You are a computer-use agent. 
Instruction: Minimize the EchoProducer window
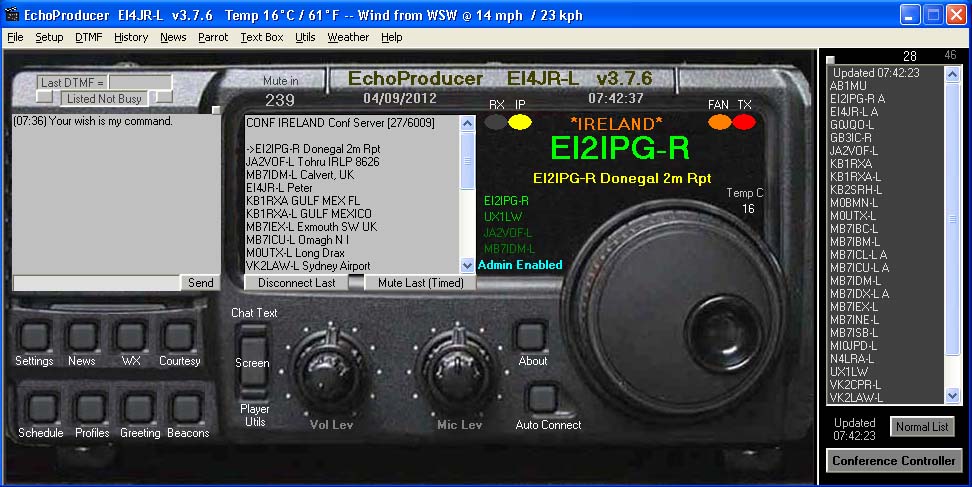[910, 15]
